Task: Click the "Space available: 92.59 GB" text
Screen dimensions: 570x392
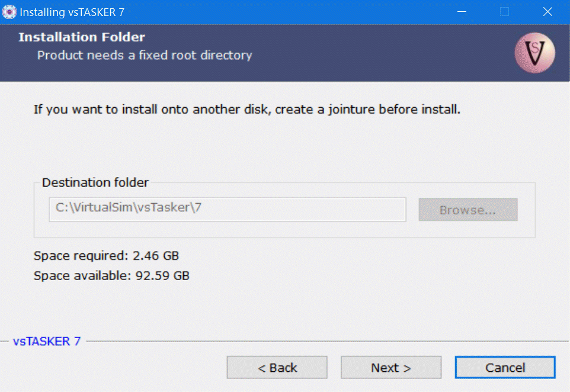Action: pos(111,275)
